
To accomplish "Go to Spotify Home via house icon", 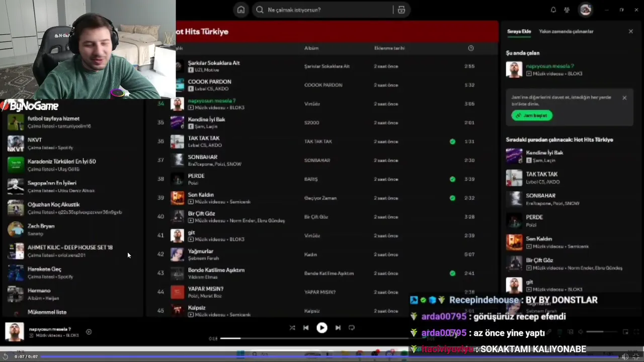I will point(241,10).
